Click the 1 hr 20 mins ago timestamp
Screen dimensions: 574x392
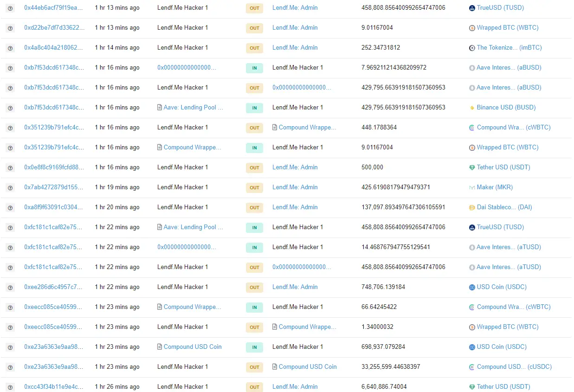117,207
